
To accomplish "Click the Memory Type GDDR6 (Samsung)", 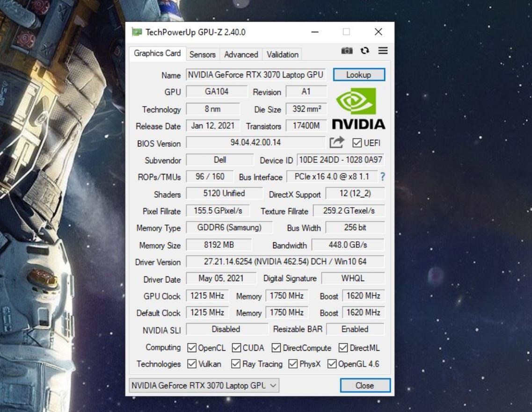I will click(x=229, y=227).
